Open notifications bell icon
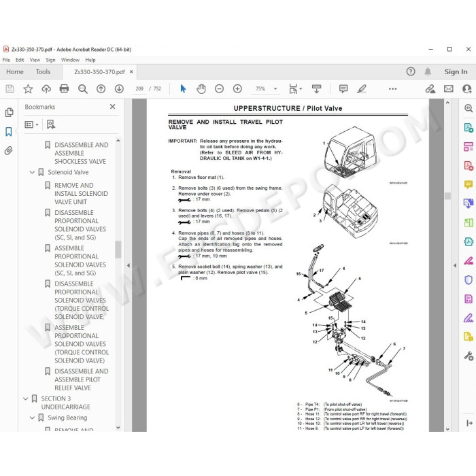 click(428, 71)
